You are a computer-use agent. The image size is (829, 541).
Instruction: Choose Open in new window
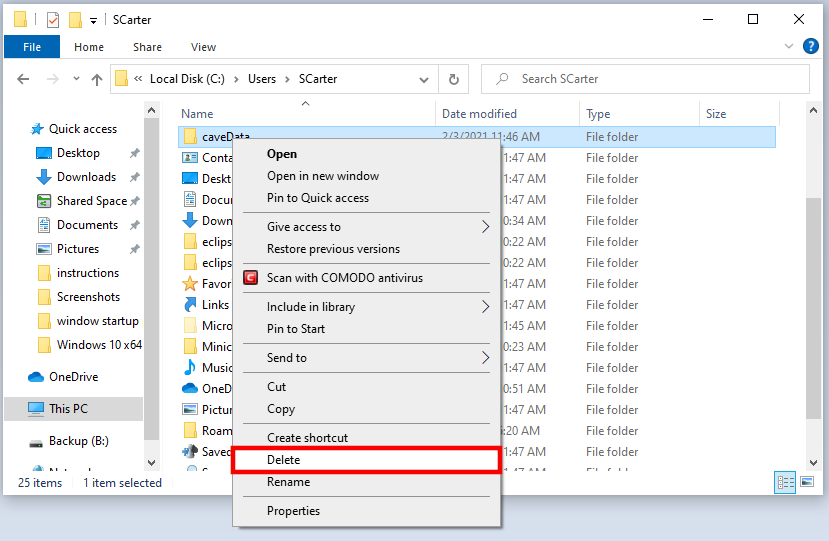[x=366, y=176]
